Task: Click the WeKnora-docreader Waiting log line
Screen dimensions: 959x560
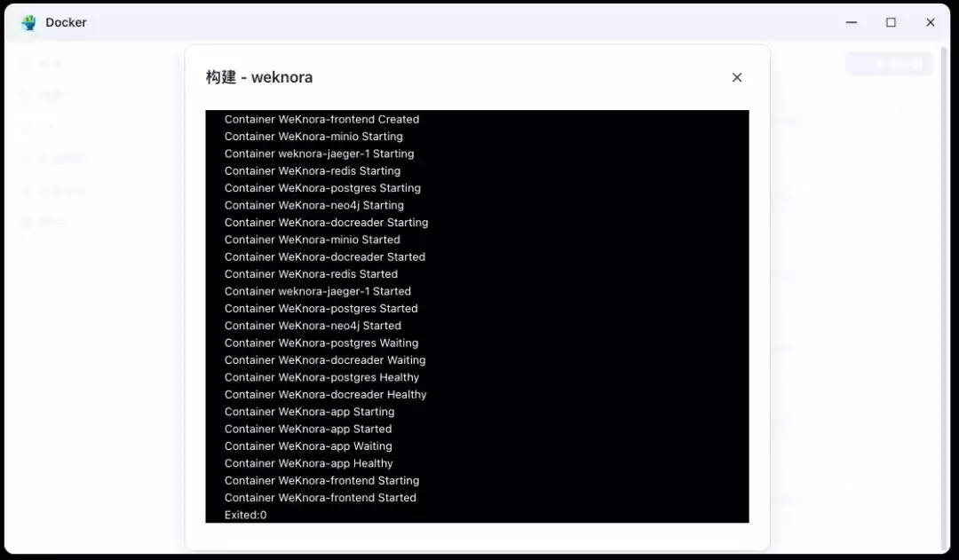Action: pyautogui.click(x=325, y=360)
